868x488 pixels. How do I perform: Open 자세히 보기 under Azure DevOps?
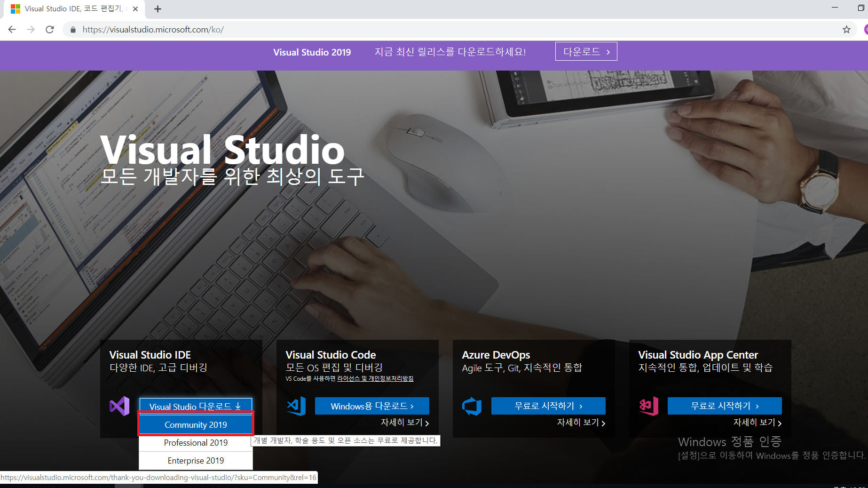[581, 423]
